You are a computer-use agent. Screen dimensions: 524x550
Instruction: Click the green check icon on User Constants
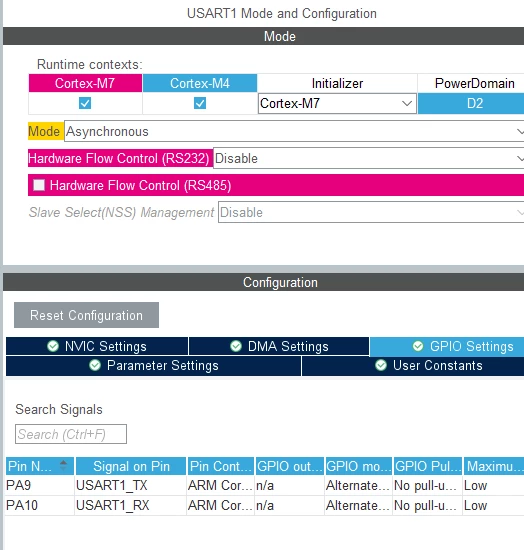[381, 365]
